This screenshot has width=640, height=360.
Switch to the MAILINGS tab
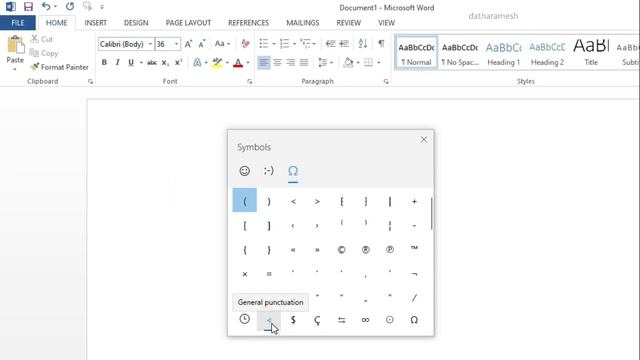click(302, 23)
